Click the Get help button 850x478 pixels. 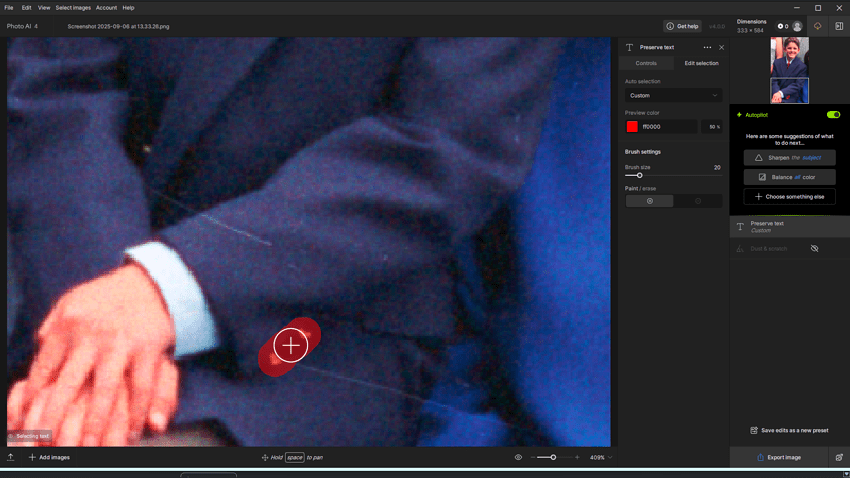(683, 26)
